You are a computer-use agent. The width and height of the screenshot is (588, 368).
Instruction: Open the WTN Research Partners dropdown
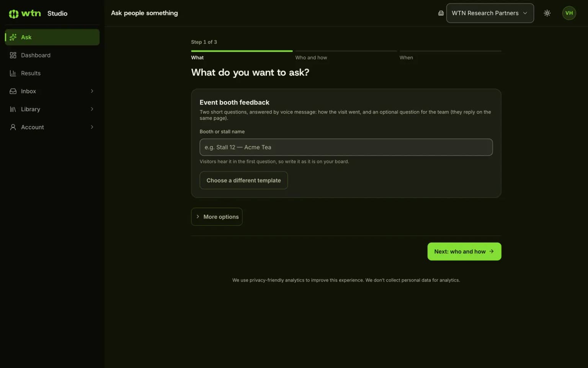[490, 13]
